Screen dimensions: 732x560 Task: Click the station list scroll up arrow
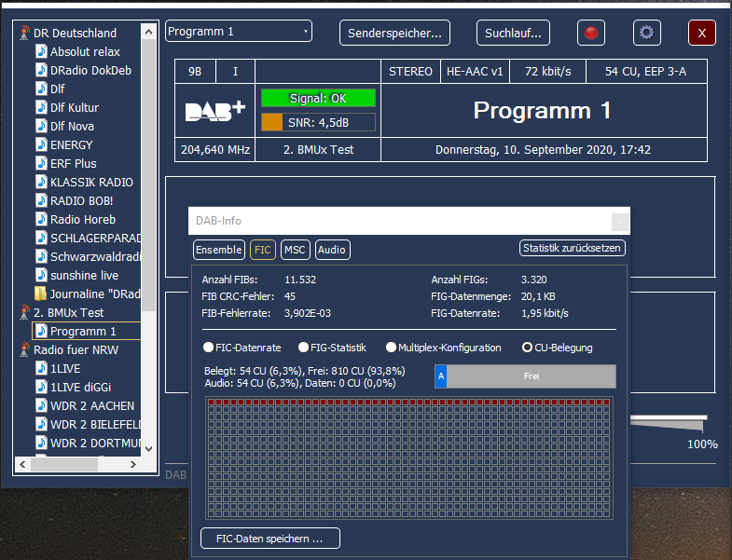(148, 32)
